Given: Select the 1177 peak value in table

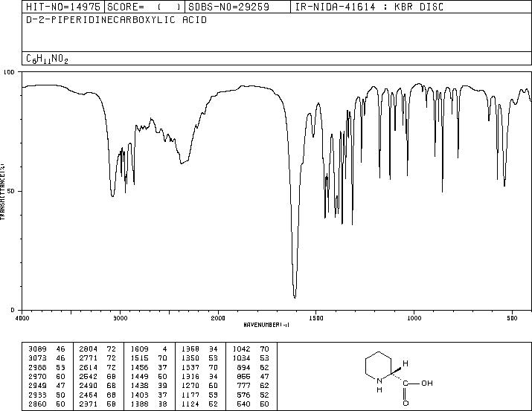Looking at the screenshot, I should click(x=190, y=395).
